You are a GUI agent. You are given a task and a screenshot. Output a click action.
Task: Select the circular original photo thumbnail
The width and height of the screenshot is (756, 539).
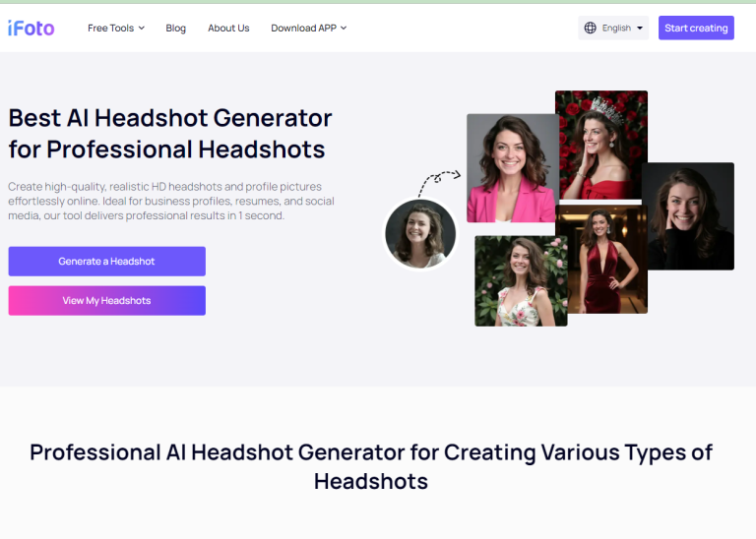tap(420, 233)
